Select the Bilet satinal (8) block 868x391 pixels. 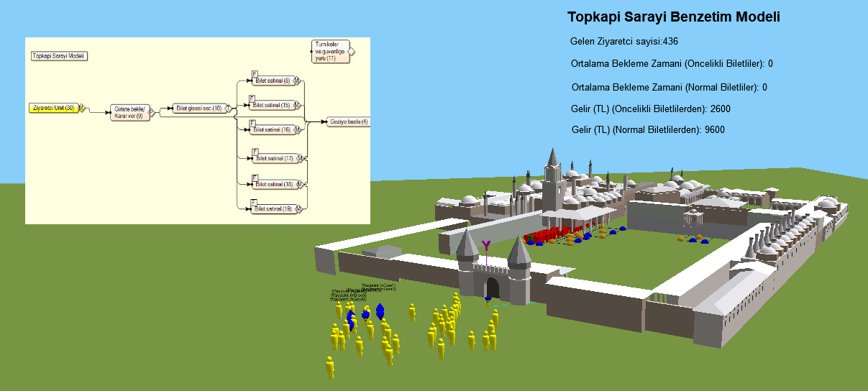coord(273,80)
